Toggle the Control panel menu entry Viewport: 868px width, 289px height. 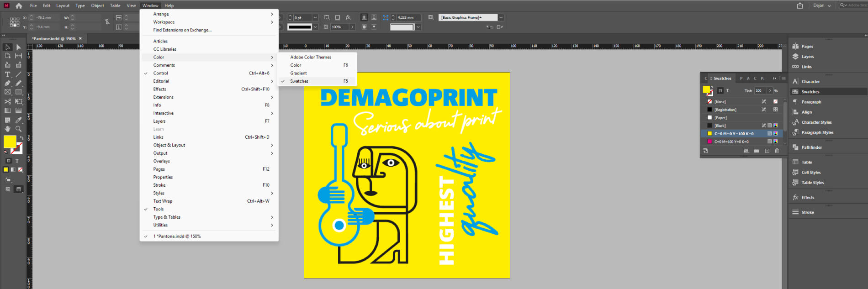click(161, 73)
